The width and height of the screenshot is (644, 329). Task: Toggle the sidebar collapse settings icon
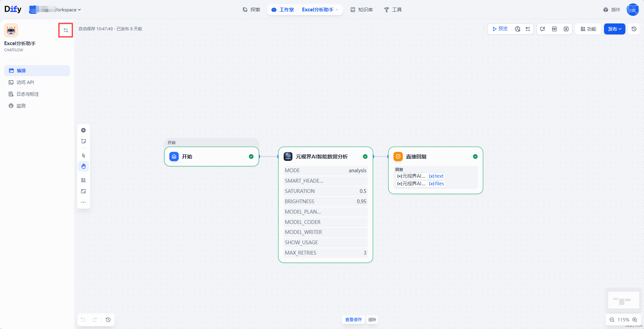65,30
